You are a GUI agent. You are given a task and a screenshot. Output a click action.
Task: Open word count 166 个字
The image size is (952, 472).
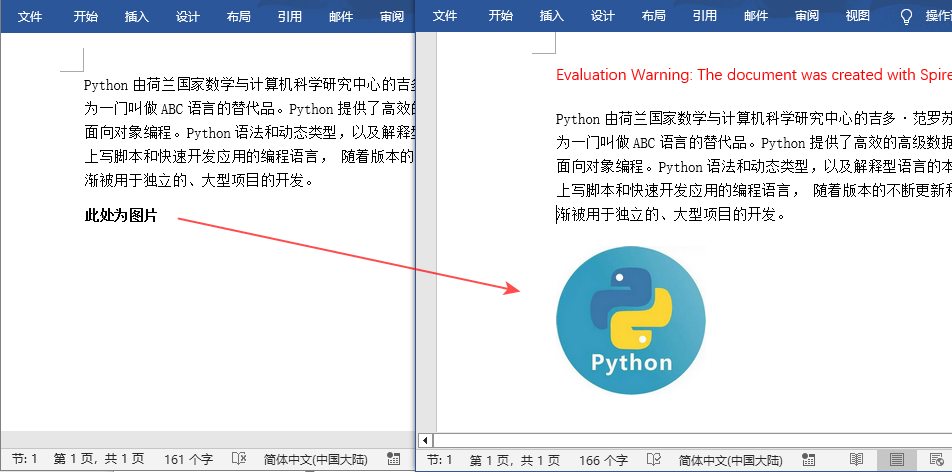[x=604, y=460]
